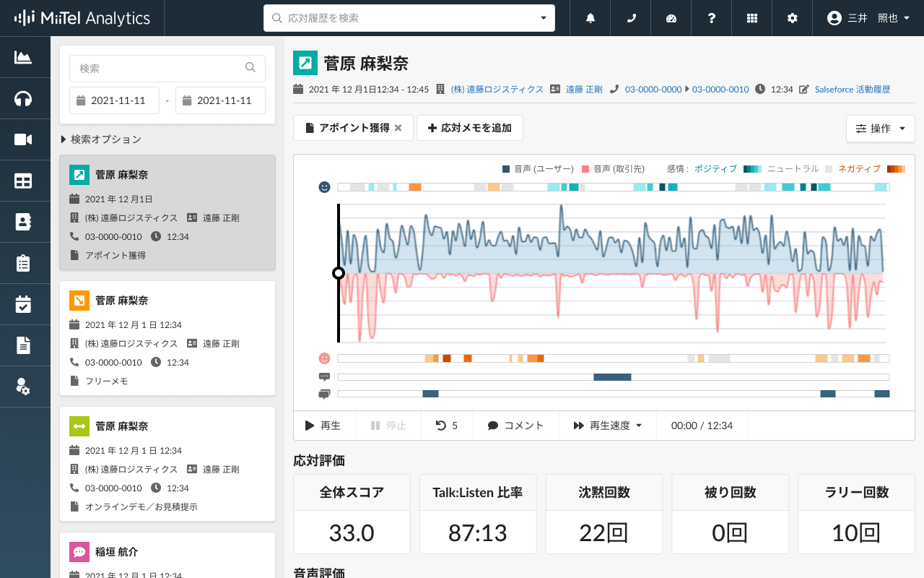Expand 検索オプション section
This screenshot has width=924, height=578.
tap(101, 139)
